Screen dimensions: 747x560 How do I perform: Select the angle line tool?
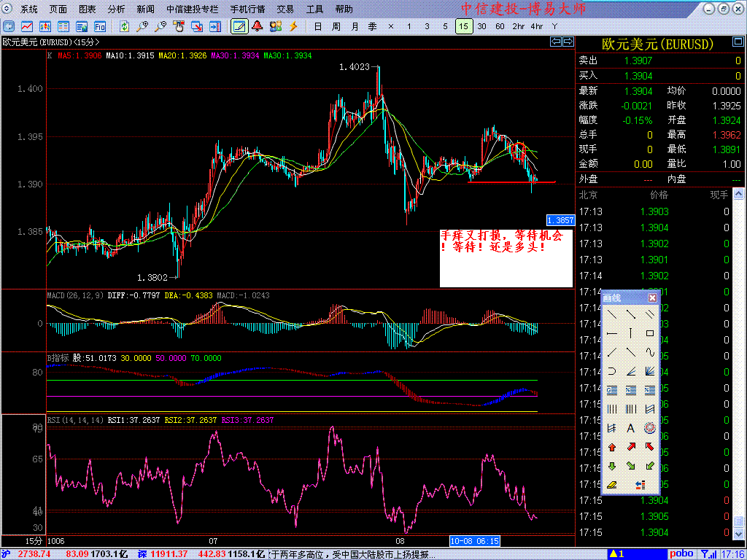631,371
